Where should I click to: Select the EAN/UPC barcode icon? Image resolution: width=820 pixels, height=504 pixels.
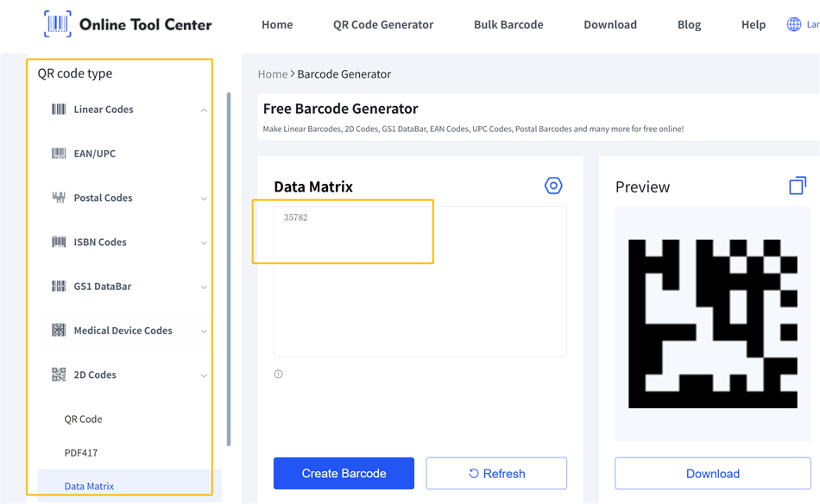coord(59,153)
